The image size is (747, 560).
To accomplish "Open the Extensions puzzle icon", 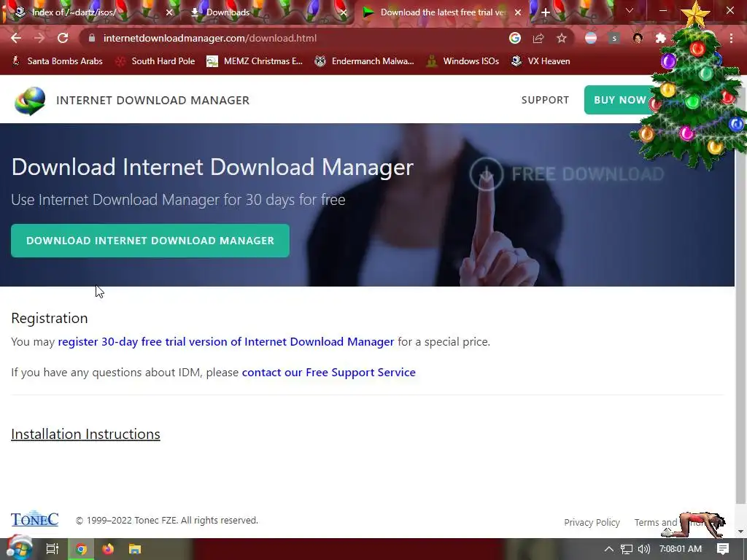I will click(660, 38).
